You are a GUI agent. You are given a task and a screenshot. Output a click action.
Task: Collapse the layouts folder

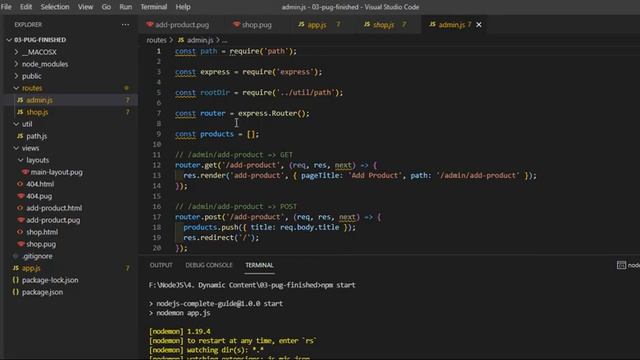[x=37, y=160]
